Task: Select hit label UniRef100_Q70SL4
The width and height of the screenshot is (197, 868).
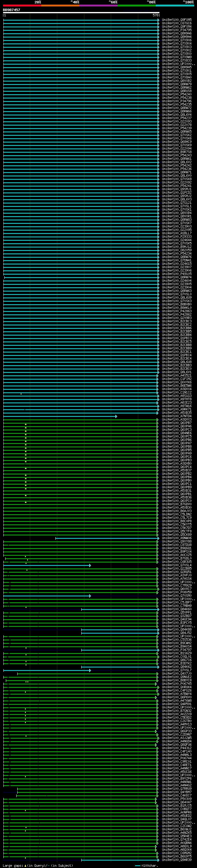Action: (177, 565)
